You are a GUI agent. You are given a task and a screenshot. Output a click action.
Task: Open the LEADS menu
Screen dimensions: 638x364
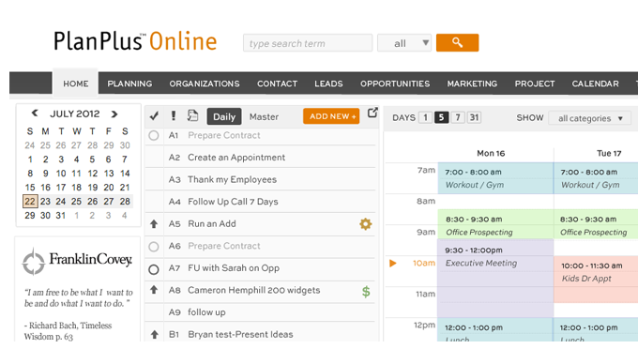point(328,83)
